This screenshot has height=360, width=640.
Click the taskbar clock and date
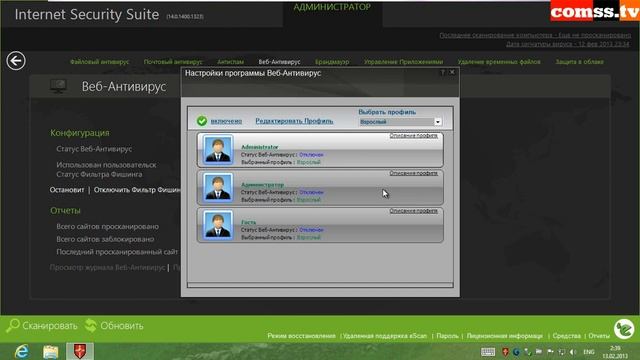pos(616,352)
